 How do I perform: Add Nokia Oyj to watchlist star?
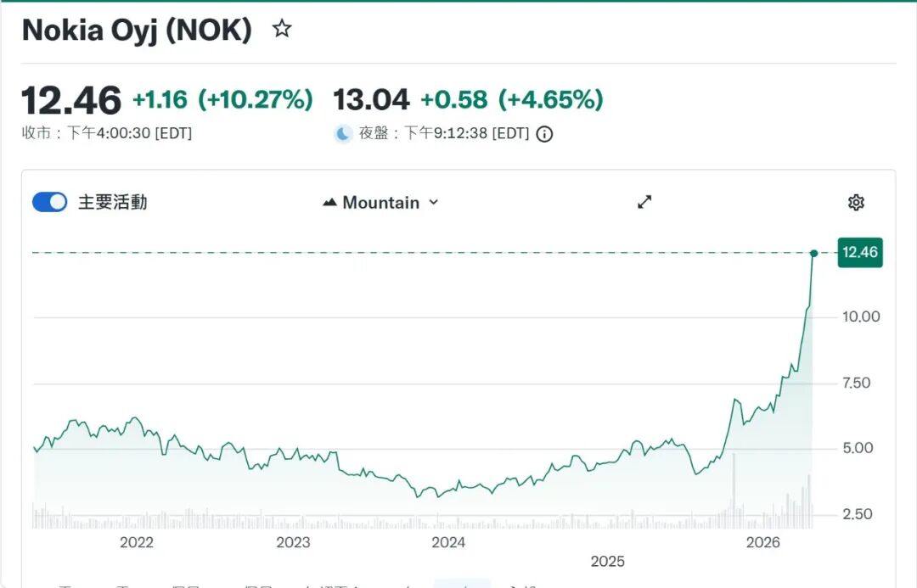pos(282,30)
